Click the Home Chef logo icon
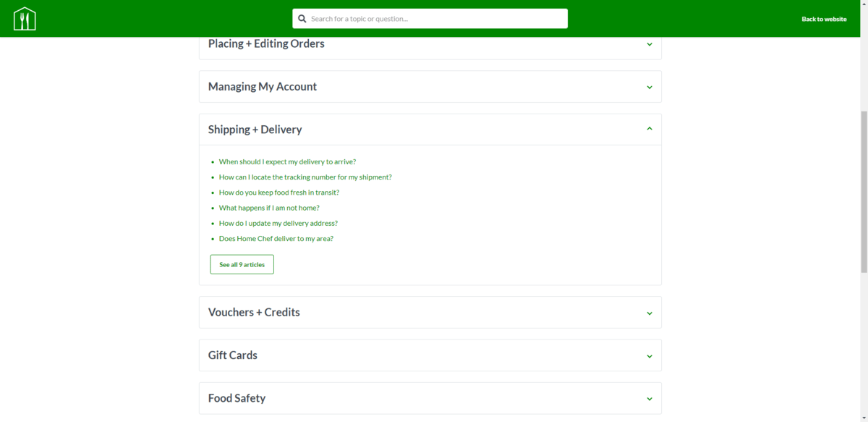The height and width of the screenshot is (422, 868). click(25, 19)
